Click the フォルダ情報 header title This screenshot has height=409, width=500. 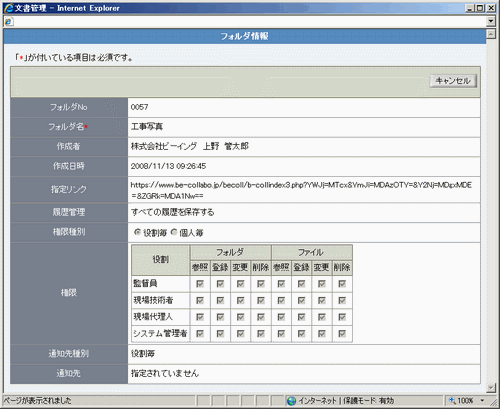pos(244,36)
